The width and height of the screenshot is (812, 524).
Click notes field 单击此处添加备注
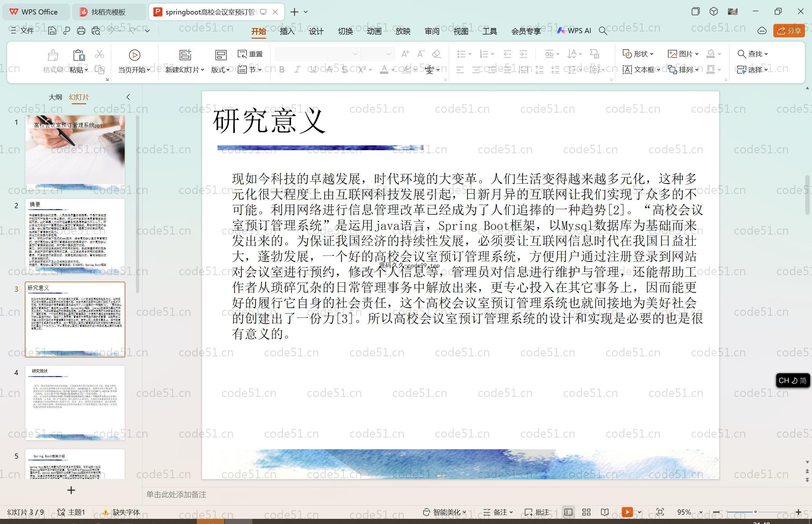coord(176,494)
